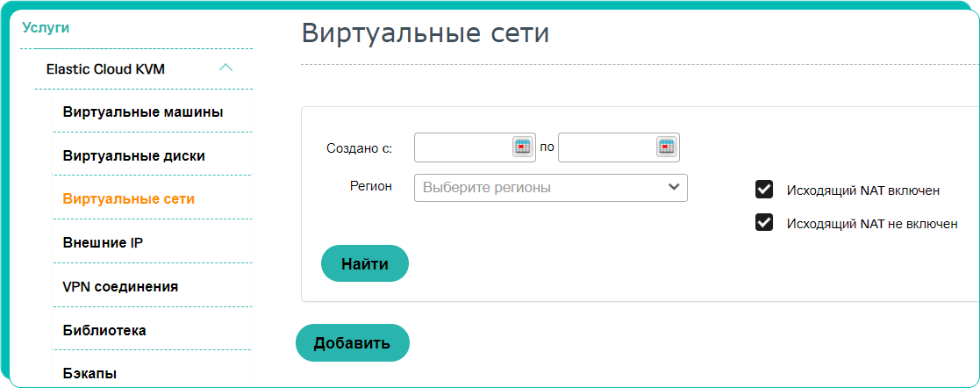This screenshot has height=388, width=980.
Task: Uncheck Исходящий NAT не включен checkbox
Action: [x=764, y=222]
